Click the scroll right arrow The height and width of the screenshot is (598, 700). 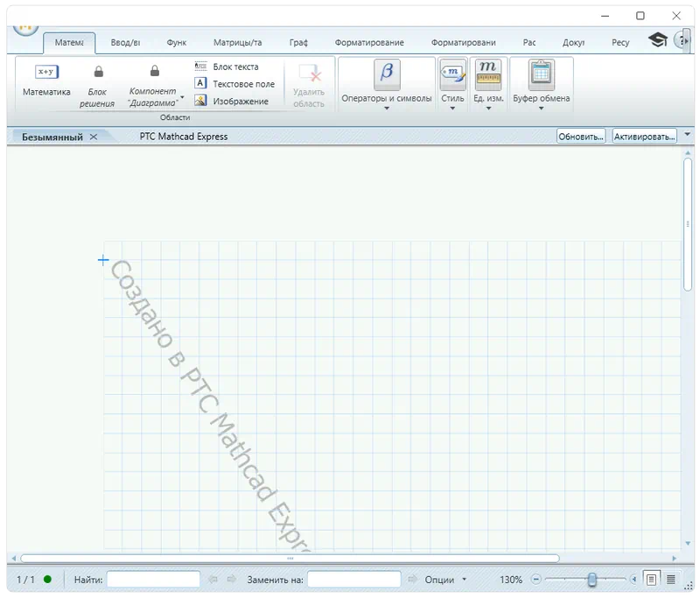674,559
